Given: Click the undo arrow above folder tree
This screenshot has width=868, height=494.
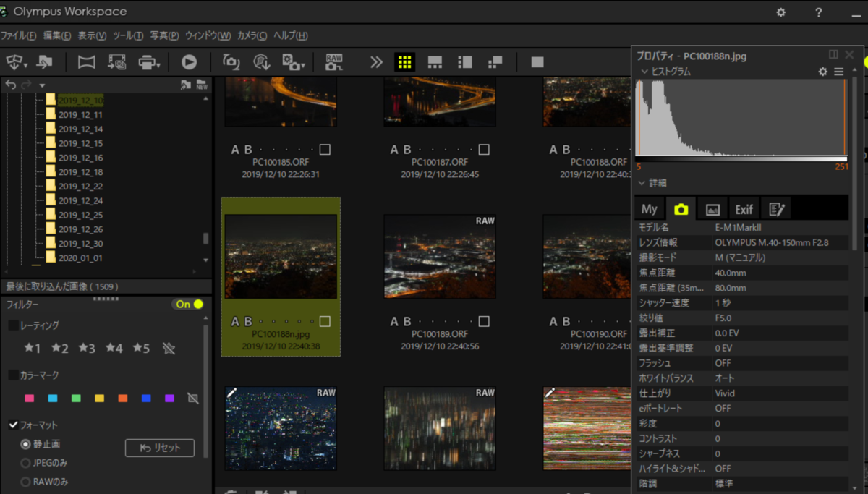Looking at the screenshot, I should click(11, 85).
